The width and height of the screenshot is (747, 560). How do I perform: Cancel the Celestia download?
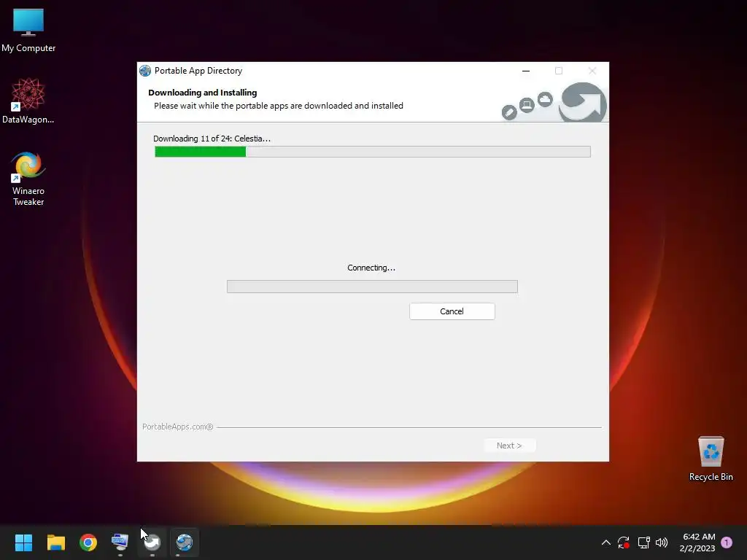tap(452, 311)
